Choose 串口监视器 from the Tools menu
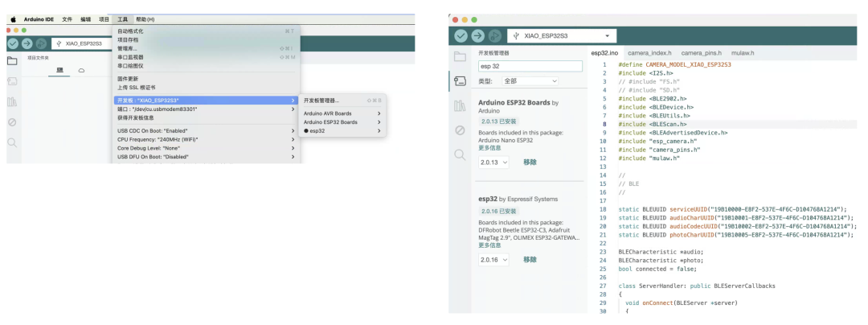The width and height of the screenshot is (868, 325). pyautogui.click(x=206, y=57)
